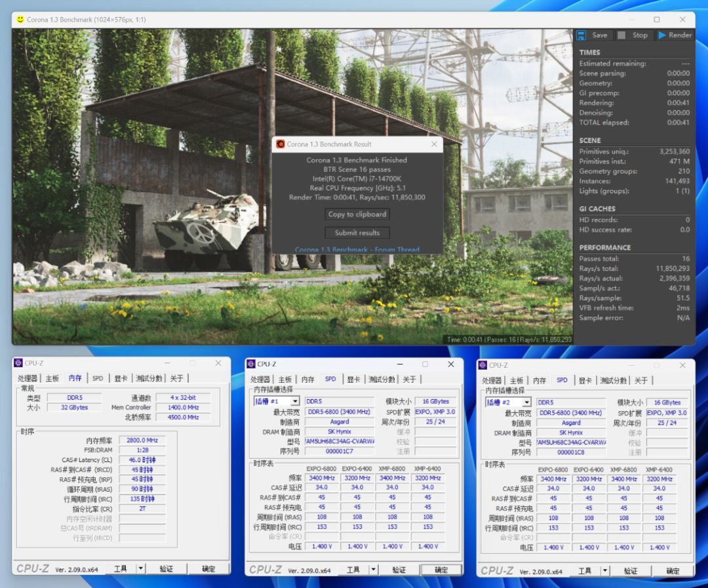708x588 pixels.
Task: Click 指令比率 (CR) value 2T
Action: 142,509
